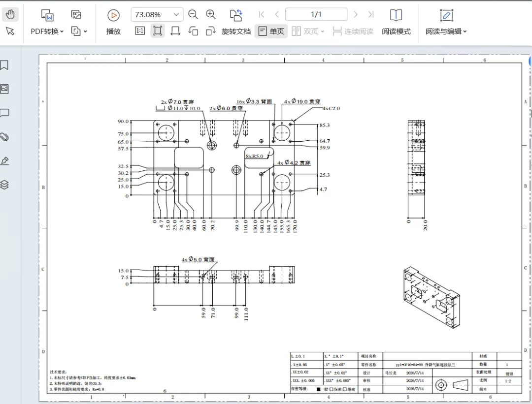Go to the next page
This screenshot has width=532, height=404.
[356, 14]
